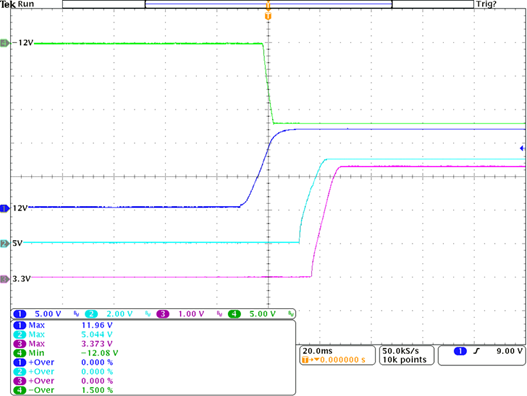Click the 20.0ms horizontal timebase readout
This screenshot has height=396, width=527.
click(318, 351)
